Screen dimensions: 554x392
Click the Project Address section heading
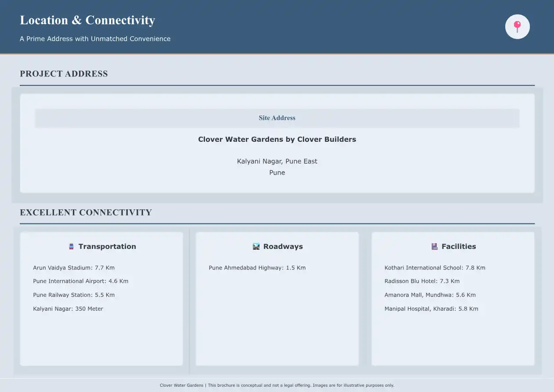click(x=64, y=74)
